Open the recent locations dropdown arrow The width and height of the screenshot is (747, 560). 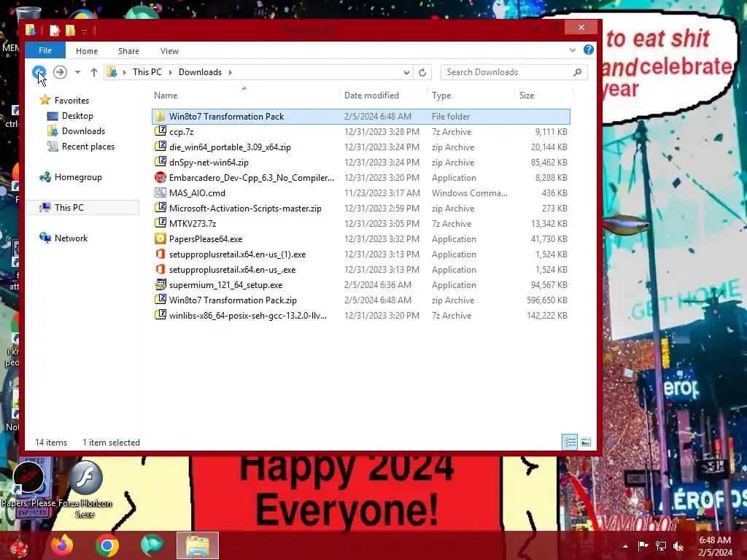pyautogui.click(x=77, y=72)
